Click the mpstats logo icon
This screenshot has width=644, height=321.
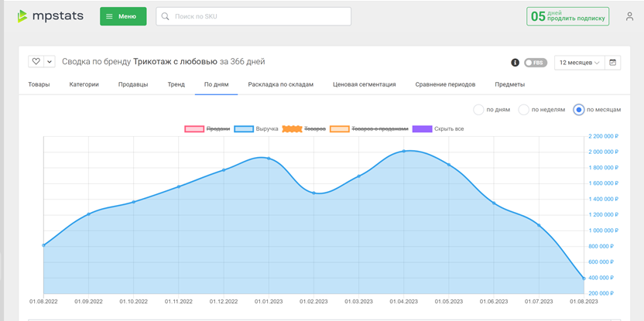tap(22, 16)
